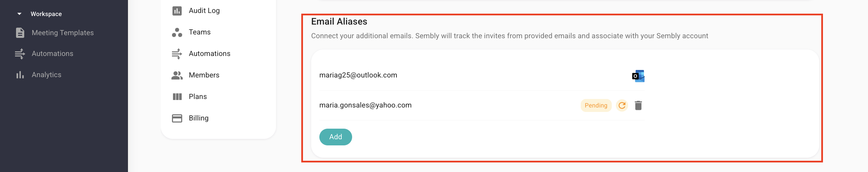The width and height of the screenshot is (868, 172).
Task: Click the Pending status badge
Action: point(596,105)
